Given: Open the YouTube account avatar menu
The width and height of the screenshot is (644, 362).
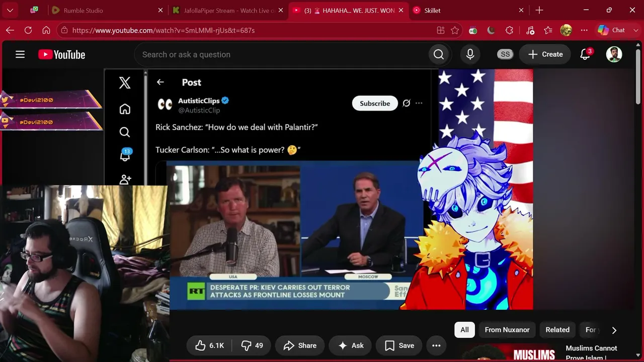Looking at the screenshot, I should point(614,54).
